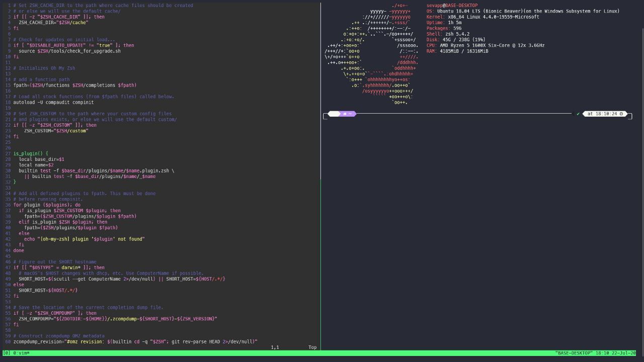Image resolution: width=644 pixels, height=362 pixels.
Task: Click the comment '# Construct zcompdump OMZ metadata'
Action: click(59, 336)
